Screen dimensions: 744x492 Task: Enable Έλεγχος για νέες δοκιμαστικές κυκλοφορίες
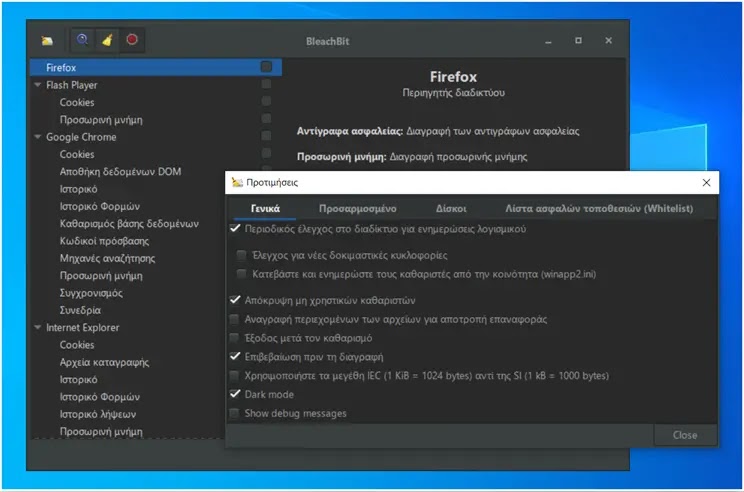tap(241, 255)
